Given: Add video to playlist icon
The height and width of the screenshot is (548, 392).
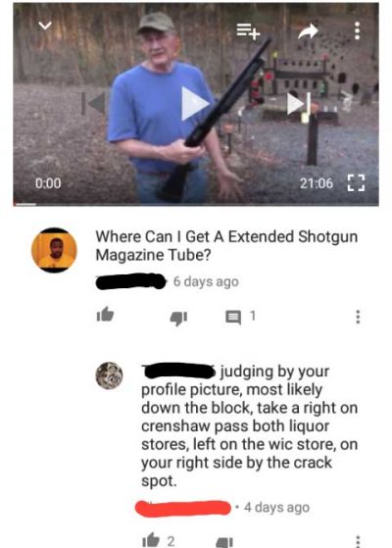Looking at the screenshot, I should (248, 31).
